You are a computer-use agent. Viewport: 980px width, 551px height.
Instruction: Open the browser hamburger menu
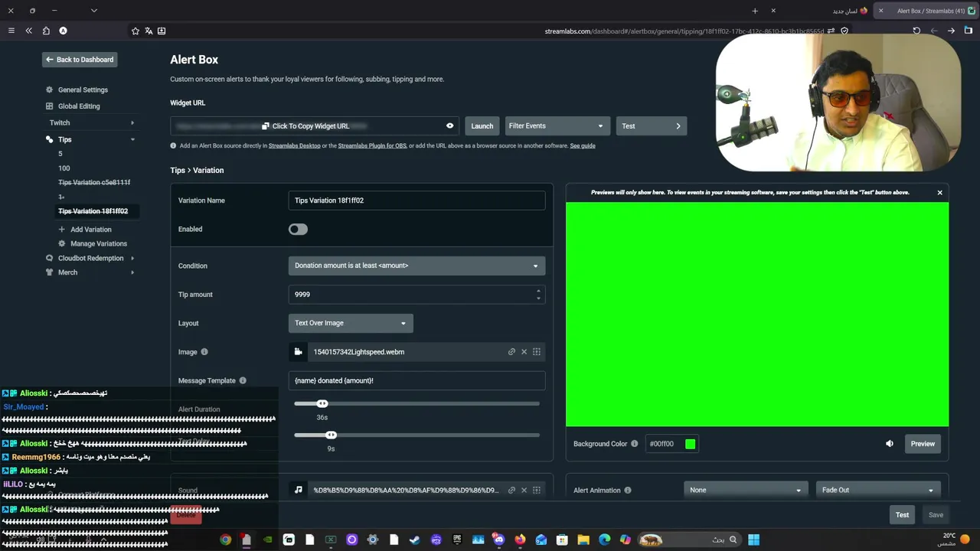point(11,31)
